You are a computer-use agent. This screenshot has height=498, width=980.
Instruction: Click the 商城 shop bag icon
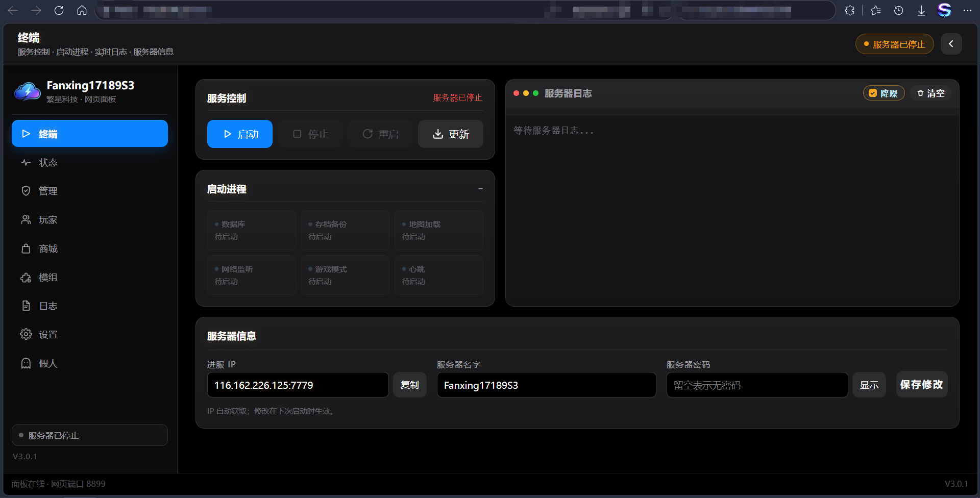26,248
